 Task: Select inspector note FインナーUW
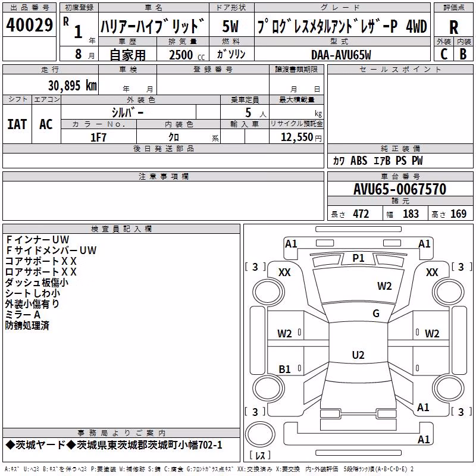[37, 240]
